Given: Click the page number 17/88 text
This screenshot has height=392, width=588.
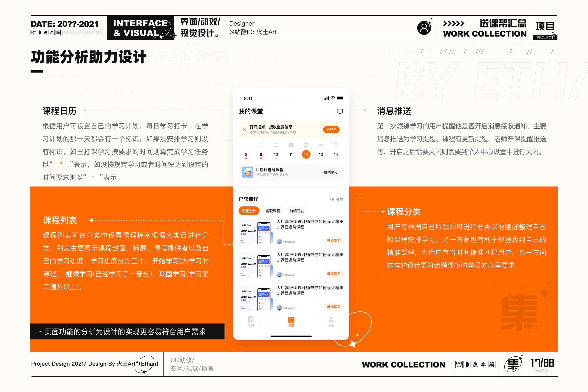Looking at the screenshot, I should click(x=542, y=363).
